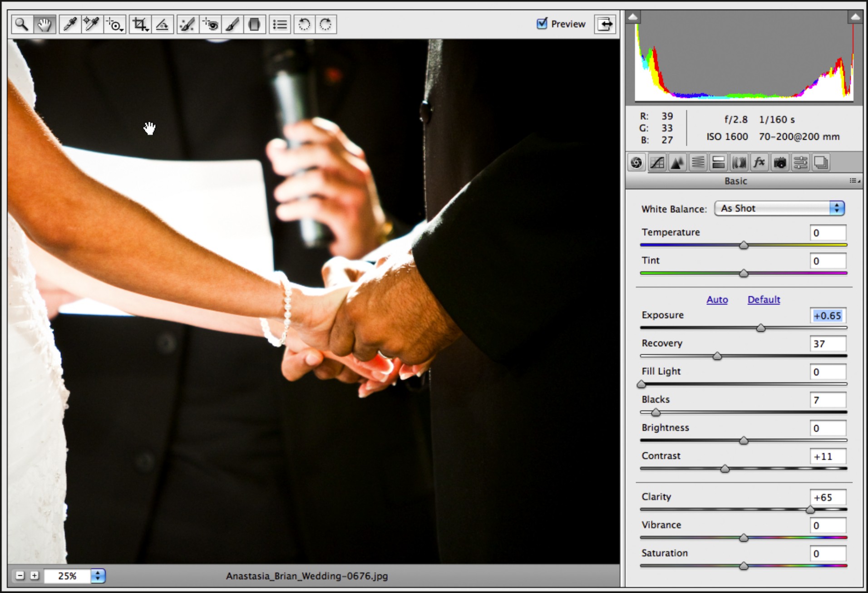Viewport: 868px width, 593px height.
Task: Click the Fill Light value field
Action: click(828, 372)
